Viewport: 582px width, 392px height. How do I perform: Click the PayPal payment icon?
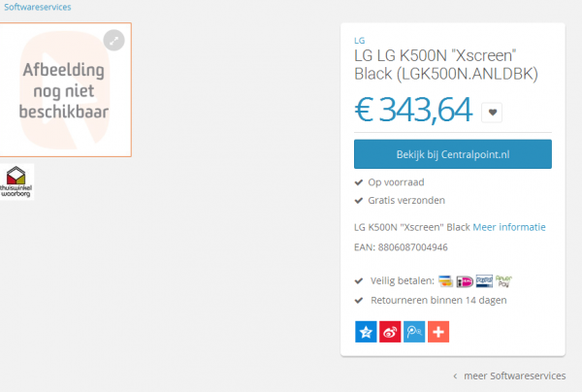[x=484, y=281]
